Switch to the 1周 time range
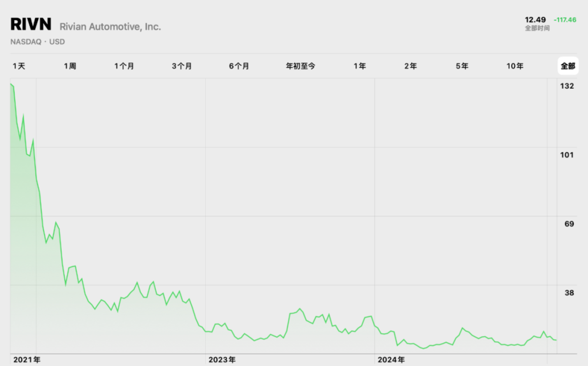The width and height of the screenshot is (588, 366). [x=70, y=66]
